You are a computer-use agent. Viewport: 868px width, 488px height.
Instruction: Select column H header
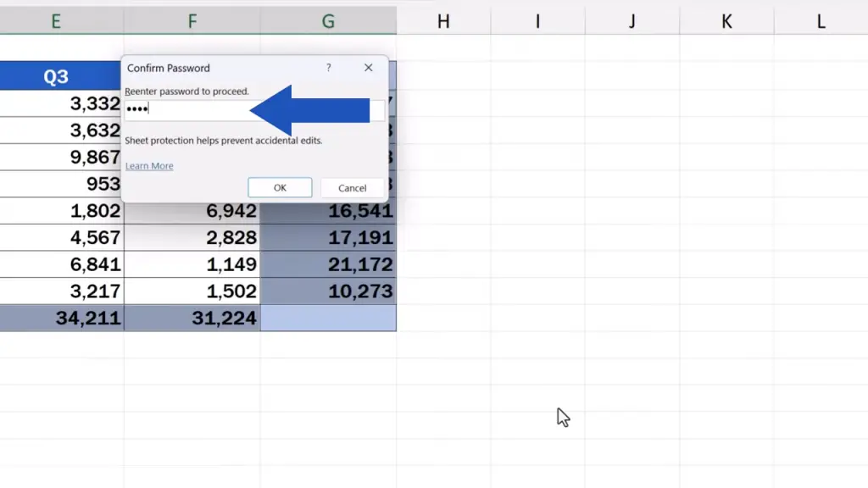click(443, 21)
